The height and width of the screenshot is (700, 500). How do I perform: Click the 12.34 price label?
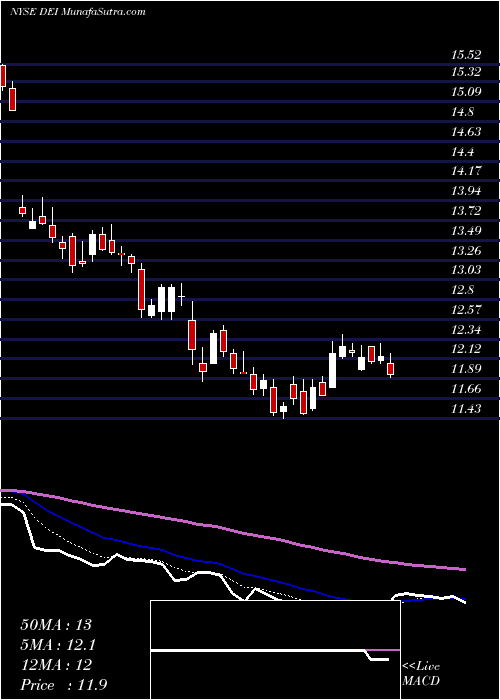point(466,330)
